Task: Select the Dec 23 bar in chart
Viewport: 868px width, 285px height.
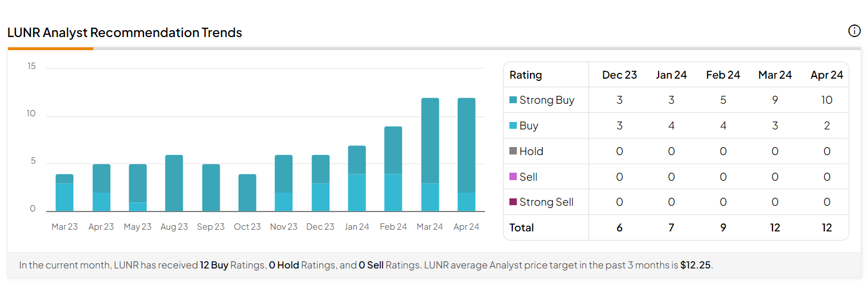Action: [x=320, y=183]
